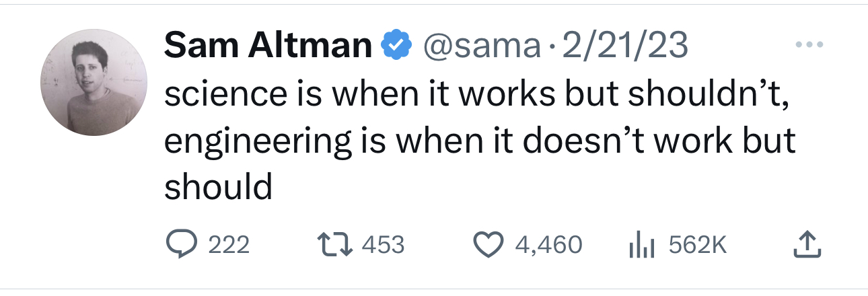Like the tweet with the heart icon
The width and height of the screenshot is (868, 296).
489,244
